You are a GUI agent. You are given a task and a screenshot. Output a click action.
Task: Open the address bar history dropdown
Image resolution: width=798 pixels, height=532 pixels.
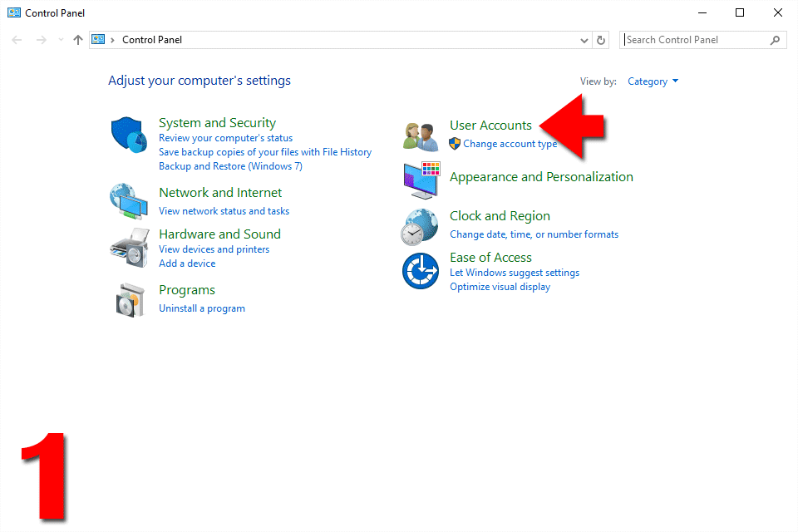(584, 40)
